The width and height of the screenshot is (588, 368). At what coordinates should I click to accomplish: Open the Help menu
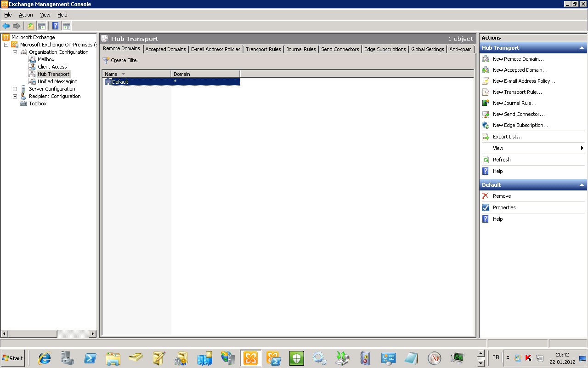[x=62, y=15]
